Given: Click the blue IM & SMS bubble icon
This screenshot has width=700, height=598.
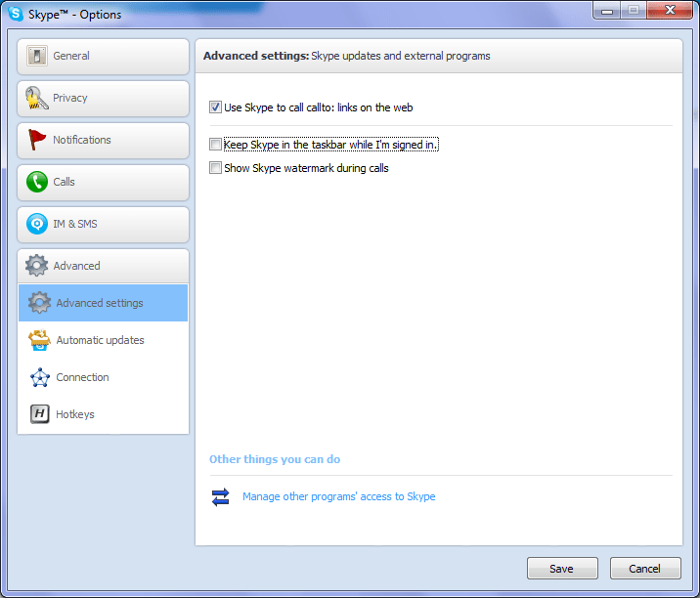Looking at the screenshot, I should (36, 224).
